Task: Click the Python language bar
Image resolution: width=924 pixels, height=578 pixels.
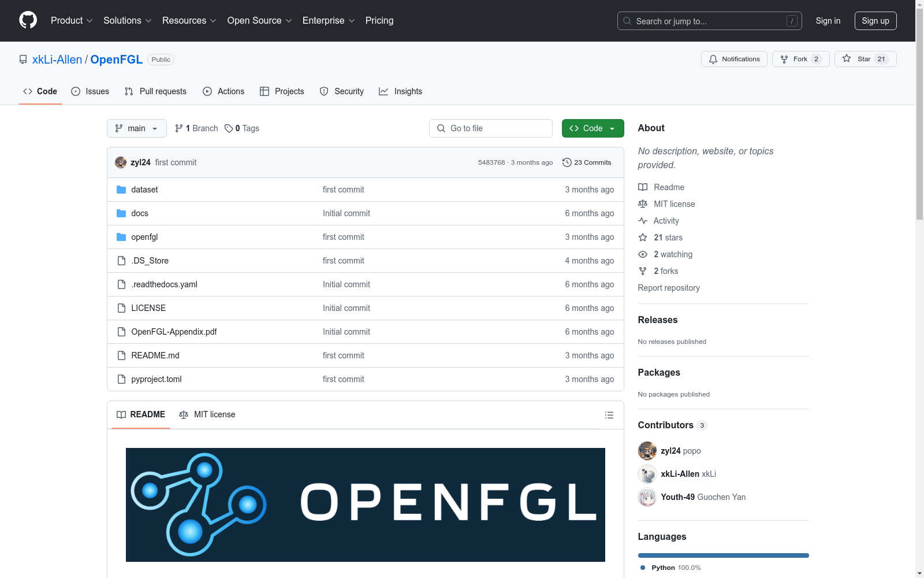Action: click(724, 555)
